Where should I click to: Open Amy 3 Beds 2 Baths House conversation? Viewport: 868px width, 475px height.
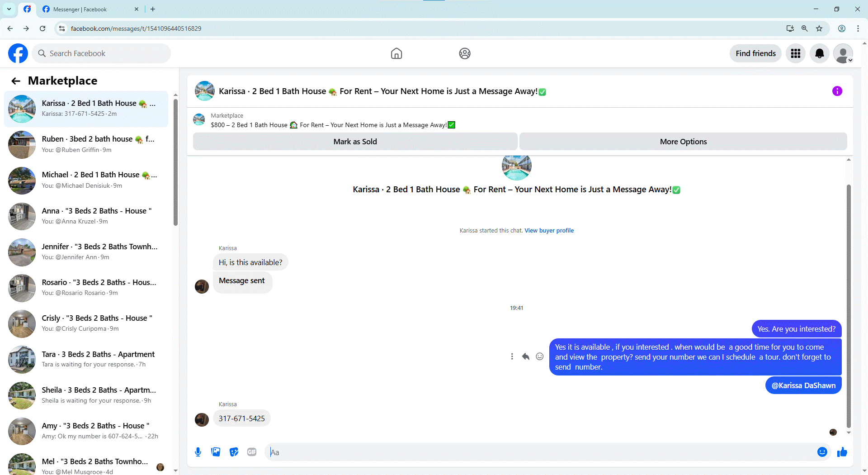pyautogui.click(x=86, y=431)
